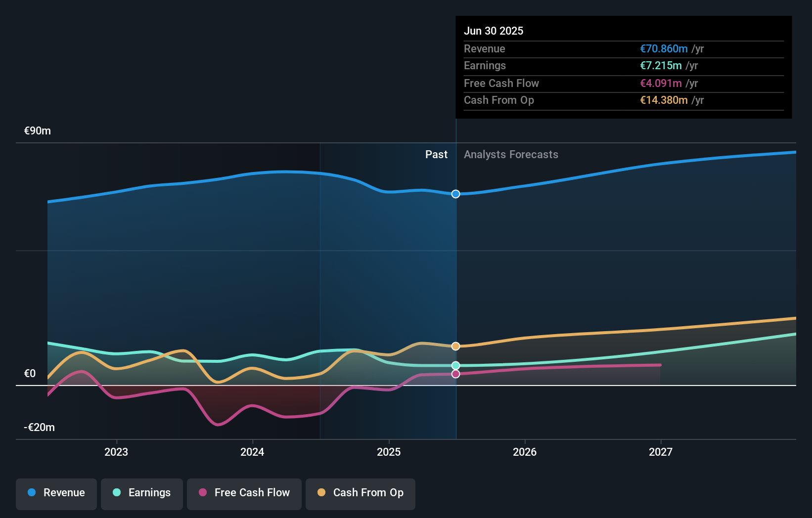Click the 2023 x-axis label
Image resolution: width=812 pixels, height=518 pixels.
pos(116,452)
